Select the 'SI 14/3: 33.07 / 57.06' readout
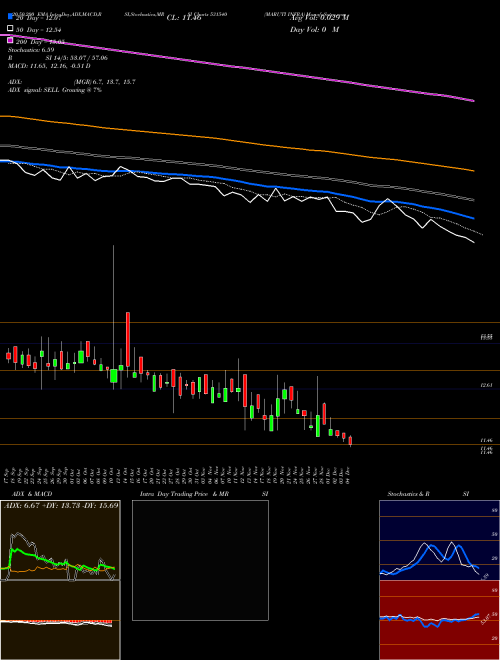The width and height of the screenshot is (500, 660). [x=77, y=58]
